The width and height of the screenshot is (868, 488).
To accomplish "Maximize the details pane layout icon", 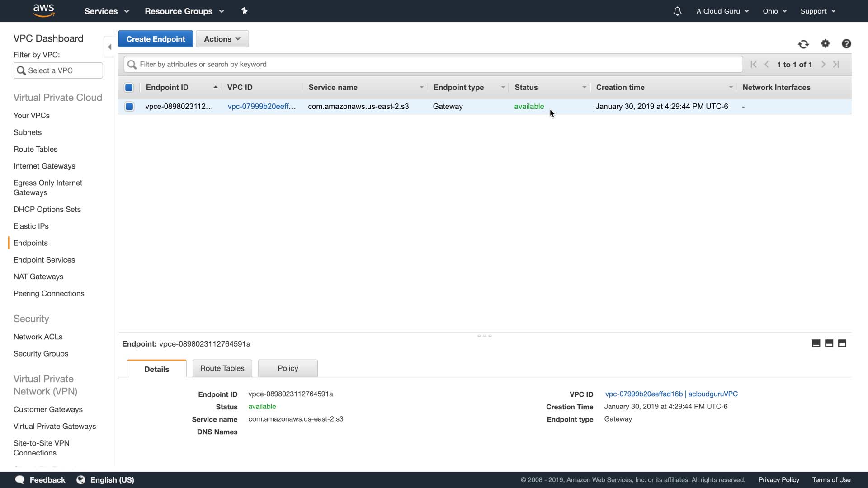I will (842, 343).
